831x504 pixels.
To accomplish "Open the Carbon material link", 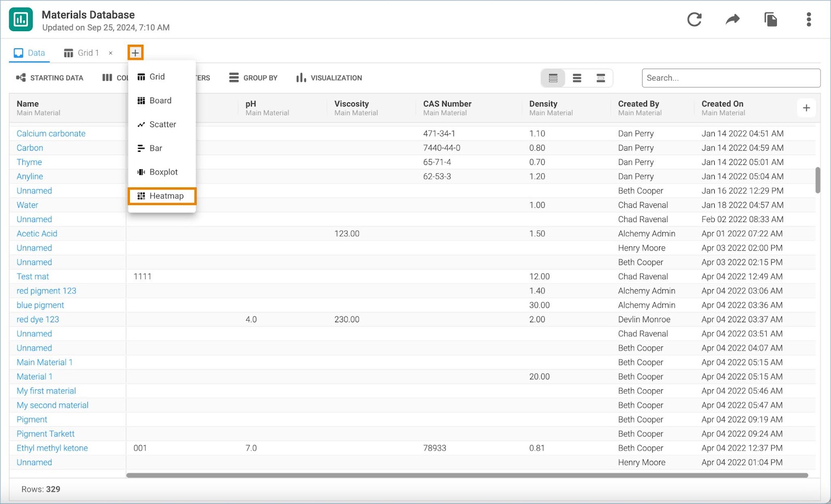I will 30,148.
